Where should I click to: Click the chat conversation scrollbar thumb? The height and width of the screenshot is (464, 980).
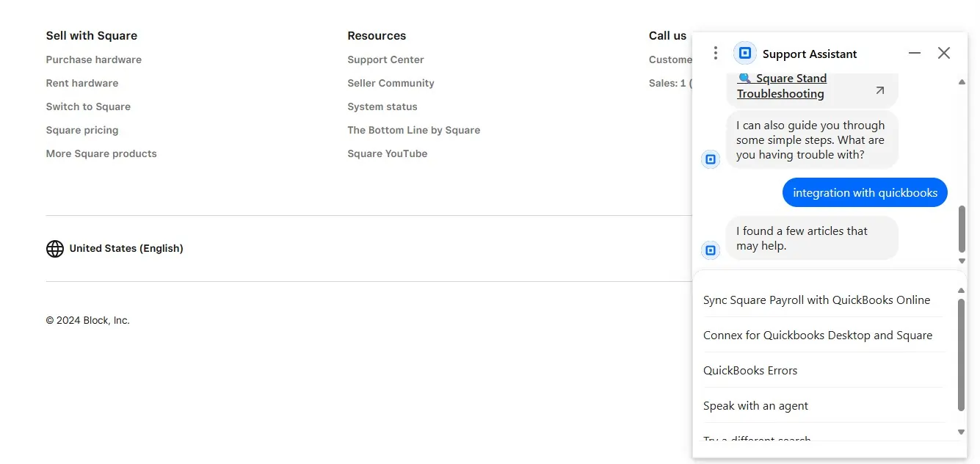point(962,228)
